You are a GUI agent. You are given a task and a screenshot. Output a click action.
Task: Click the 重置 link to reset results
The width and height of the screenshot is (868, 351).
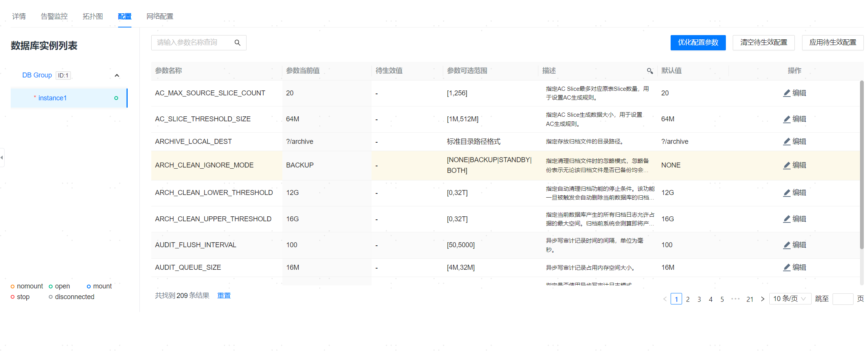(x=224, y=296)
